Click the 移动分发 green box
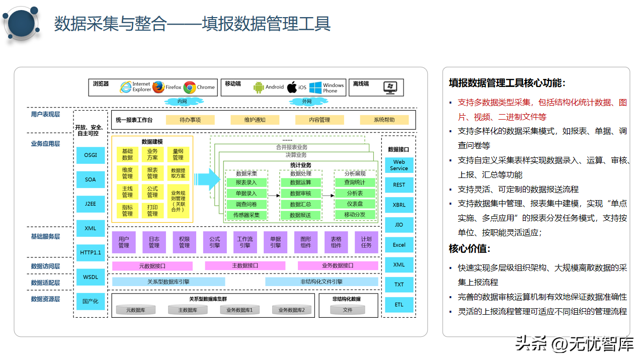The height and width of the screenshot is (362, 644). [x=355, y=215]
